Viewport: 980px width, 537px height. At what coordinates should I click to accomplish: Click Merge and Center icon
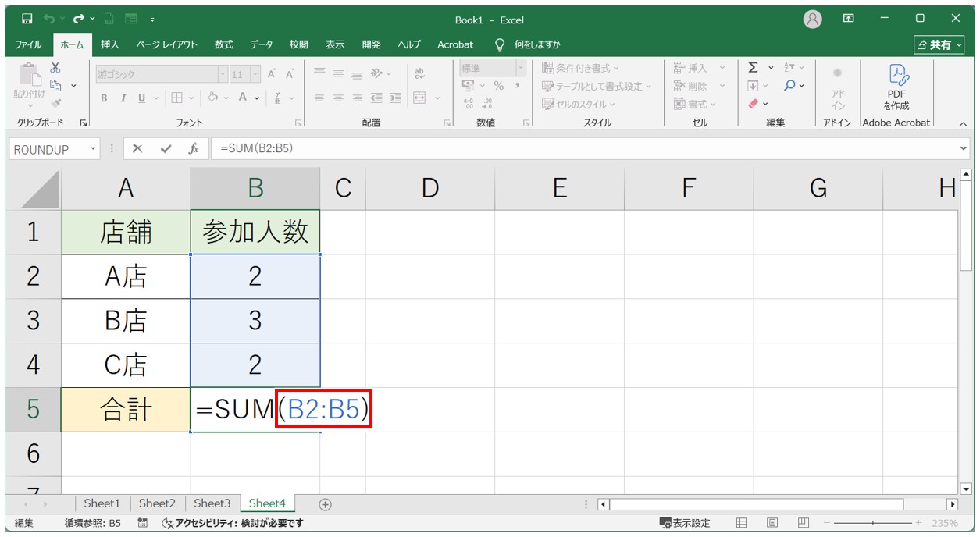coord(419,98)
